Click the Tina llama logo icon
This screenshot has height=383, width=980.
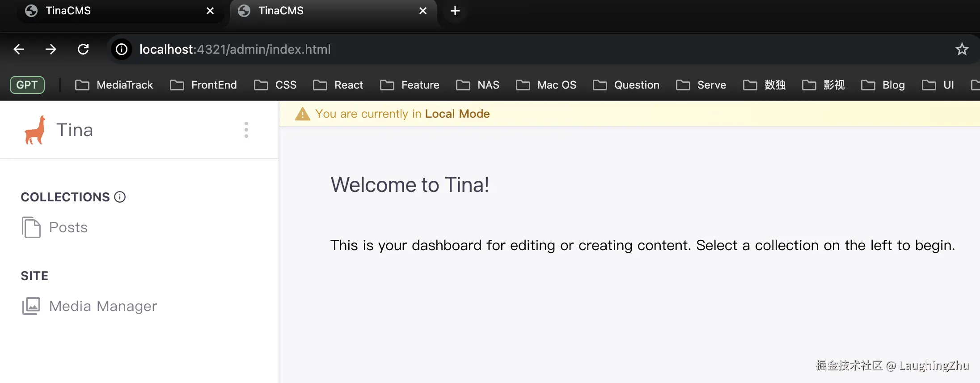(35, 130)
